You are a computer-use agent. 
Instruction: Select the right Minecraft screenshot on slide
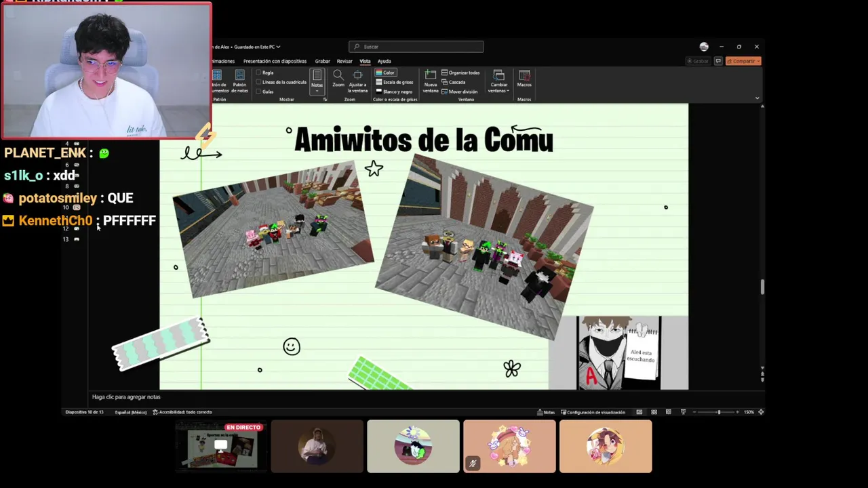tap(484, 247)
